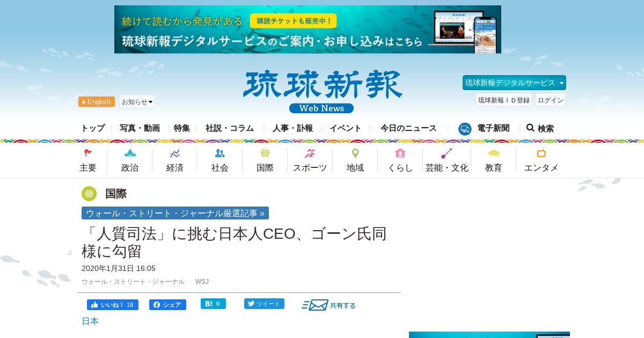Click the date 2020年1月31日 16:05
The height and width of the screenshot is (338, 644).
point(119,268)
